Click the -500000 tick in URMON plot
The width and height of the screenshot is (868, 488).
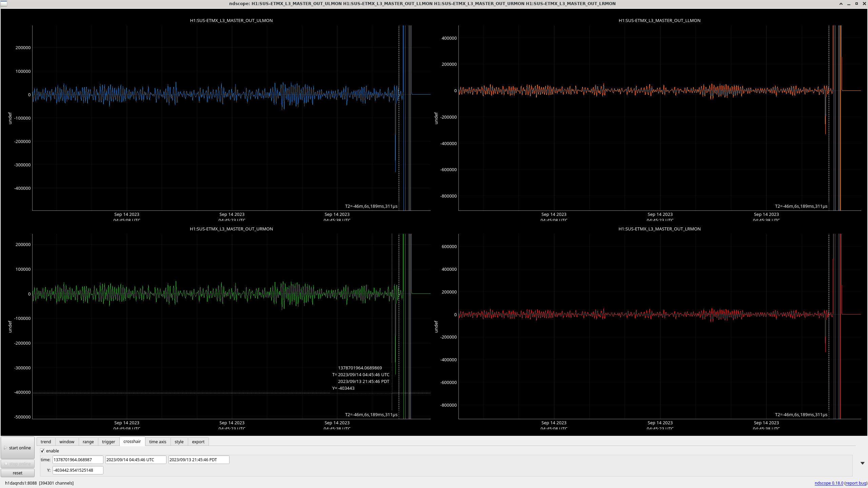pos(22,417)
